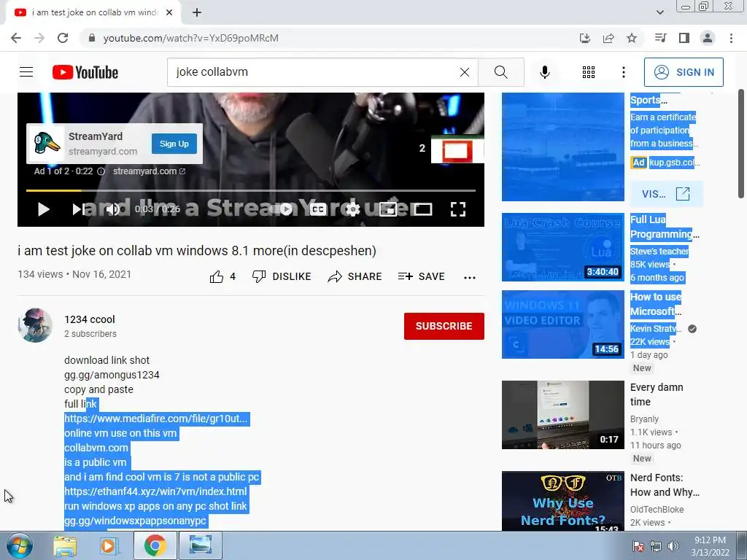Image resolution: width=747 pixels, height=560 pixels.
Task: Open Windows Media Player from taskbar
Action: coord(109,546)
